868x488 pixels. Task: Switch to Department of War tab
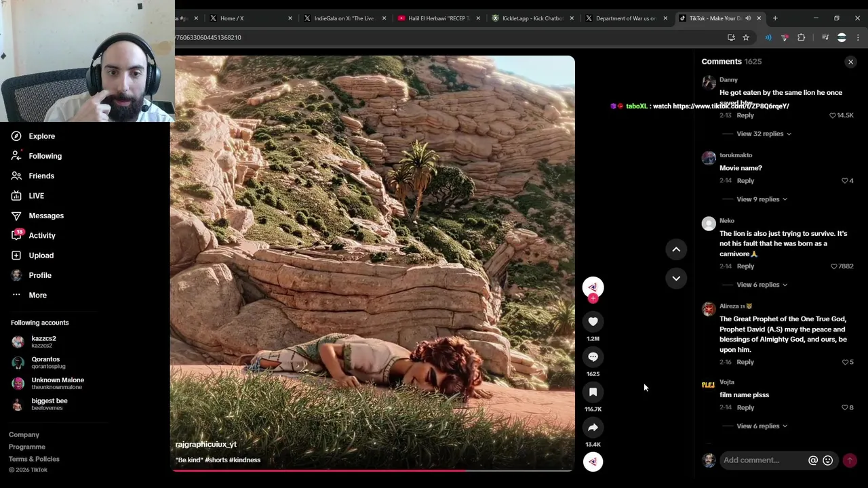(627, 18)
